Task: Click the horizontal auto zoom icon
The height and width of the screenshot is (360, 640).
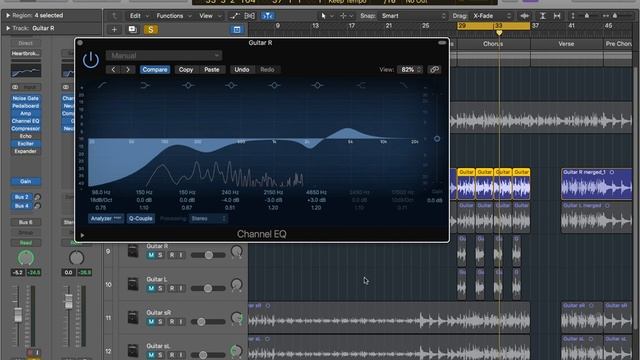Action: (557, 16)
